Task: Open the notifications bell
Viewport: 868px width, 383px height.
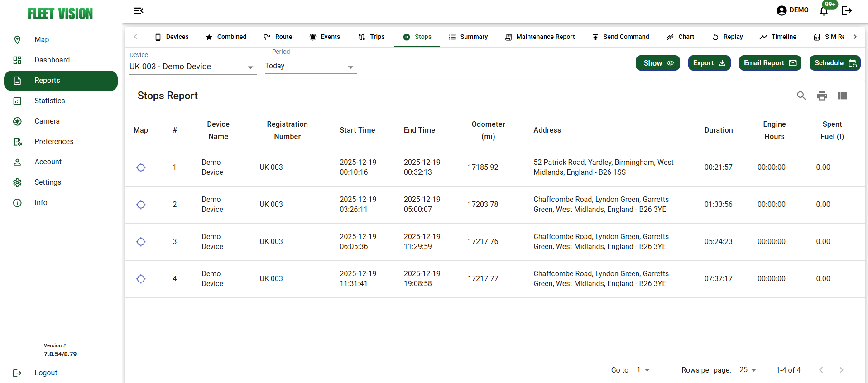Action: pyautogui.click(x=824, y=11)
